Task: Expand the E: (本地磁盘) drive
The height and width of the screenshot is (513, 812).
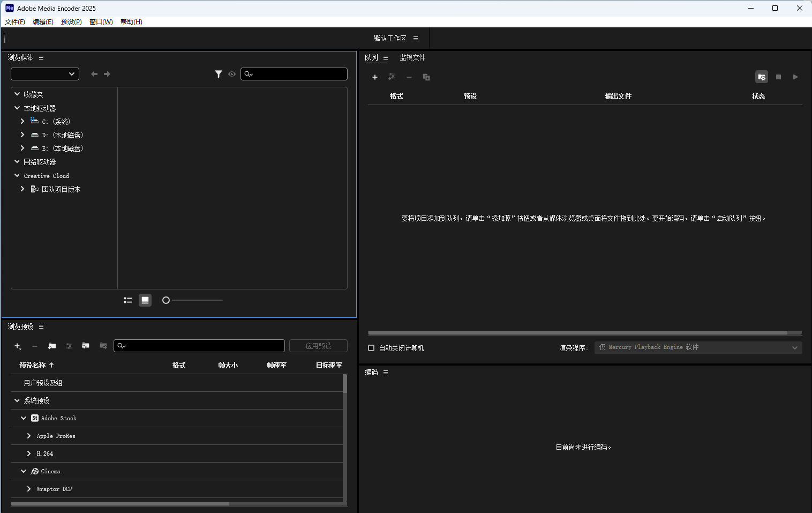Action: pyautogui.click(x=22, y=148)
